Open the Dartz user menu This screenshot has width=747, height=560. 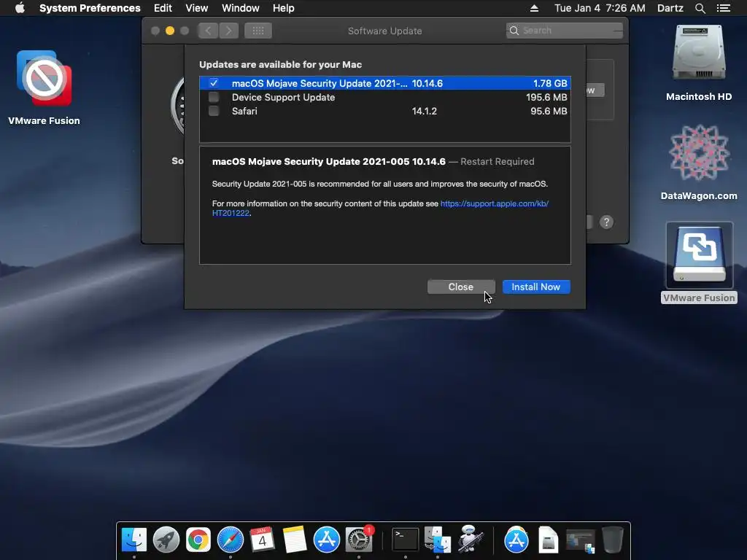pos(670,8)
